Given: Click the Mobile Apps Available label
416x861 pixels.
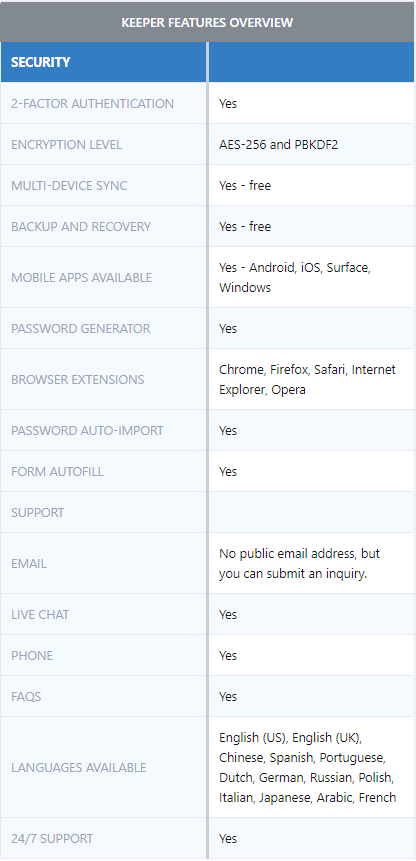Looking at the screenshot, I should [x=81, y=277].
